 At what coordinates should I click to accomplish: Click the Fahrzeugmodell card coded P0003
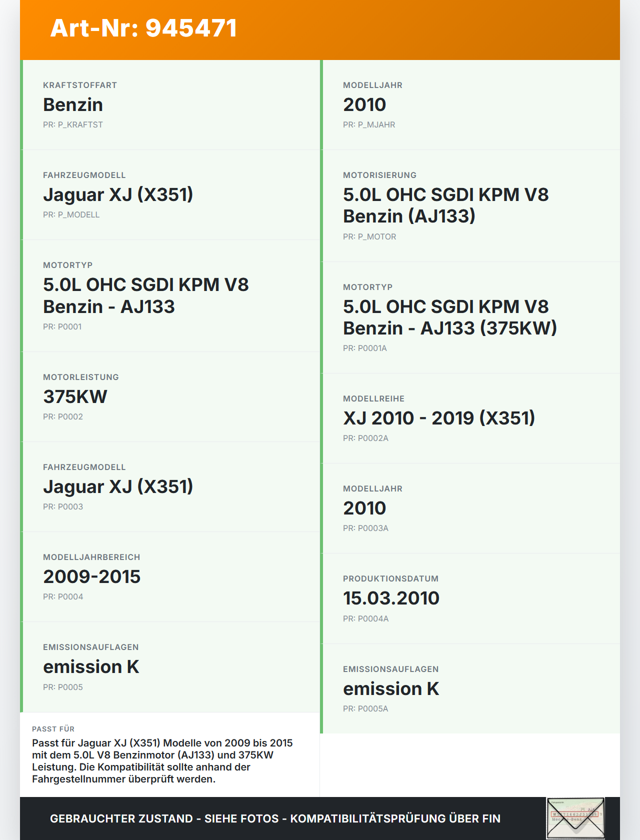[170, 487]
